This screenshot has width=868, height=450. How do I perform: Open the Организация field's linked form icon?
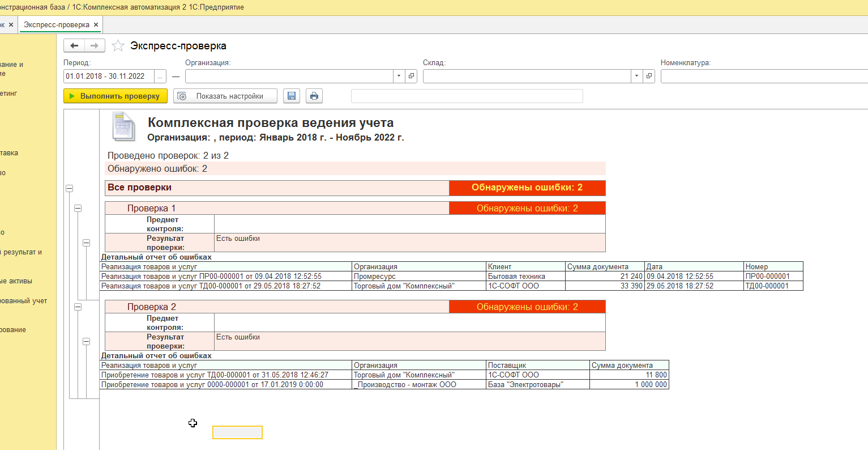[412, 76]
